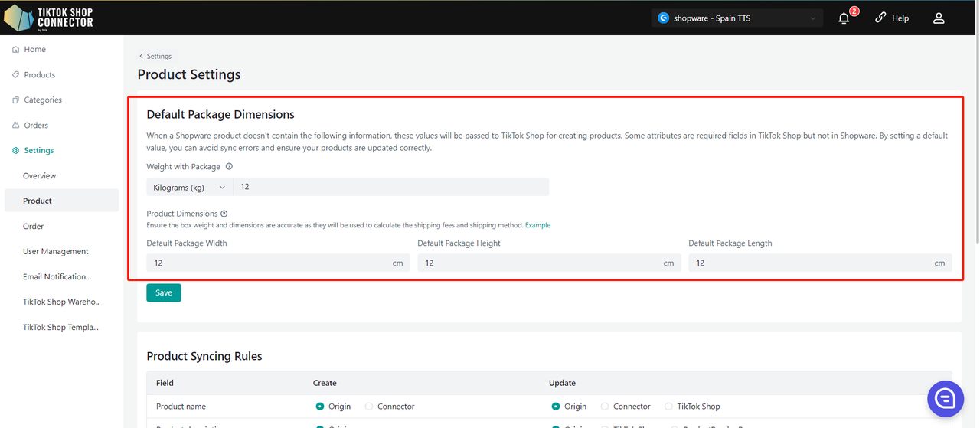This screenshot has height=428, width=980.
Task: Open Orders in the sidebar menu
Action: [x=35, y=126]
